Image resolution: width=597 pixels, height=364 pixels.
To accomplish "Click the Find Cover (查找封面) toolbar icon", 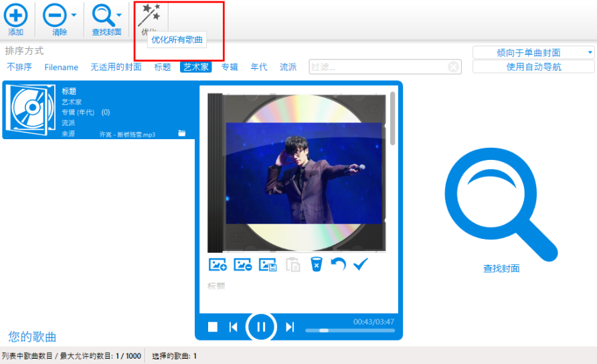I will (x=103, y=15).
